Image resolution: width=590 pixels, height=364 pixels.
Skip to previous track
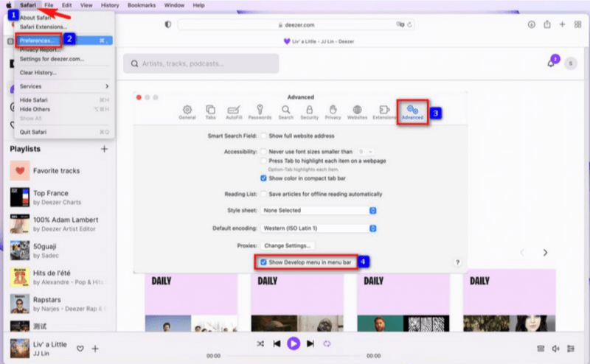coord(277,343)
